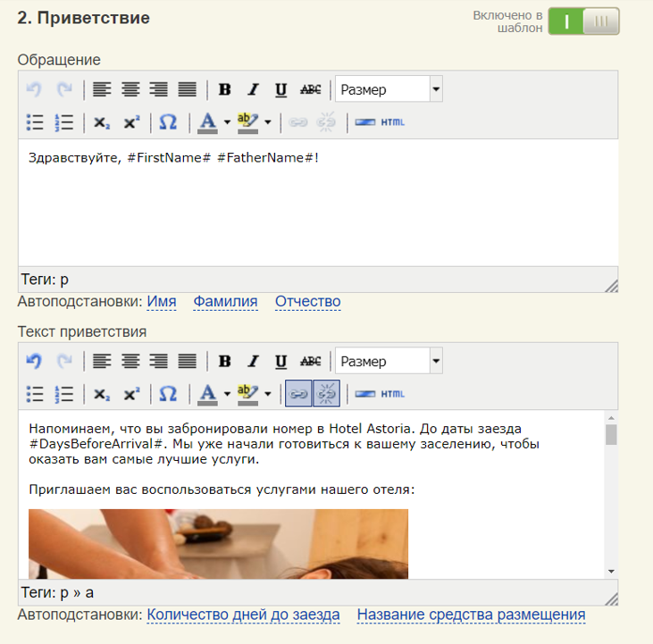Image resolution: width=653 pixels, height=644 pixels.
Task: Remove link in the Текст приветствия editor
Action: [326, 393]
